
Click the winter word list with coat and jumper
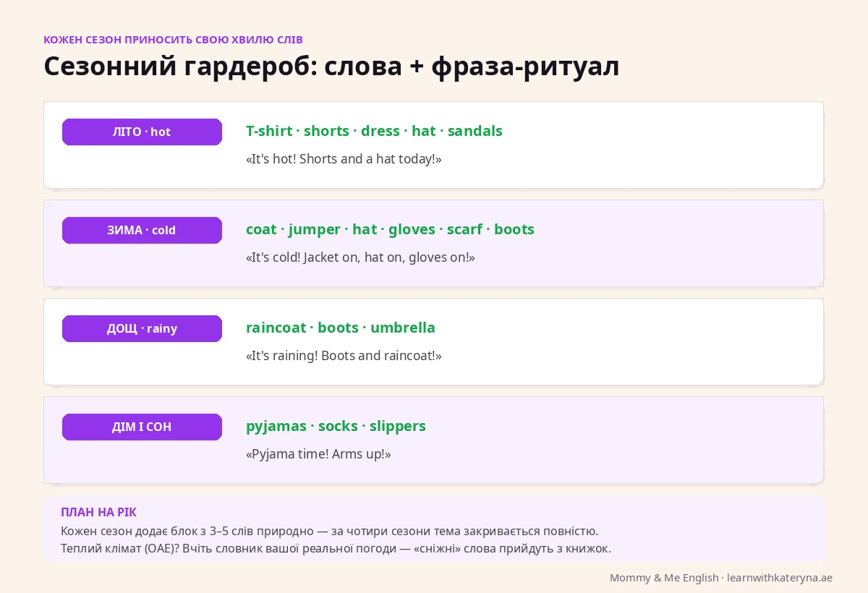pos(390,229)
